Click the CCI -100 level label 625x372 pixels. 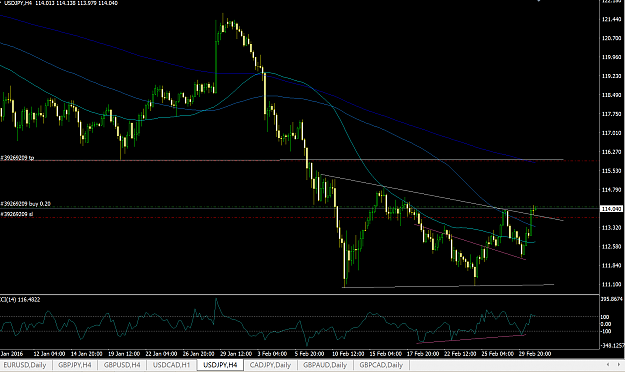(605, 331)
